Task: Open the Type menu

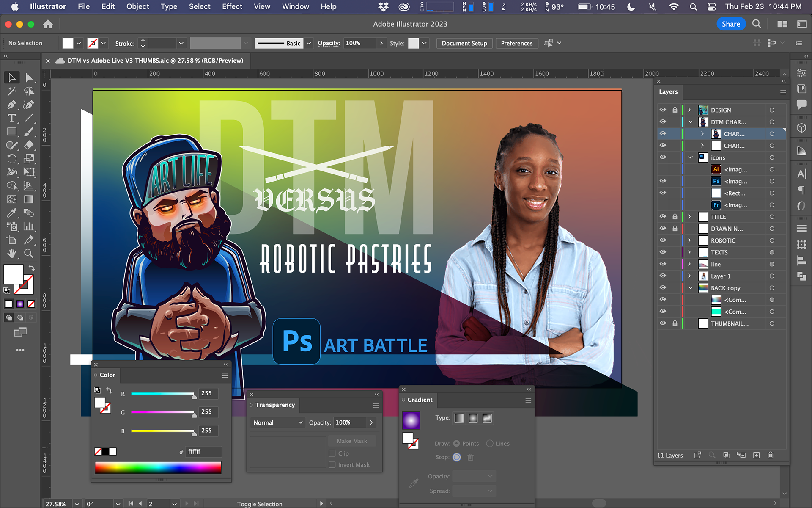Action: click(169, 6)
